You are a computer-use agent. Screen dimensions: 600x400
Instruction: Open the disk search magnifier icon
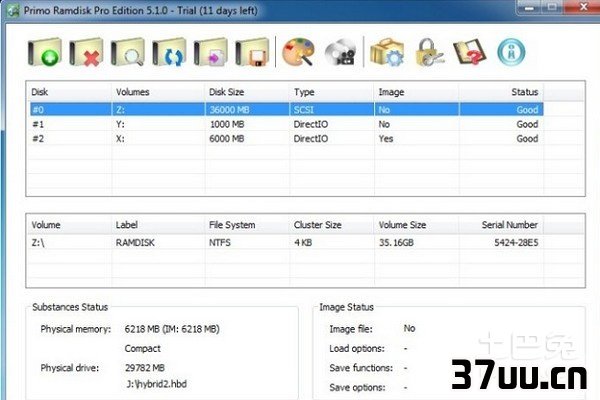(128, 52)
